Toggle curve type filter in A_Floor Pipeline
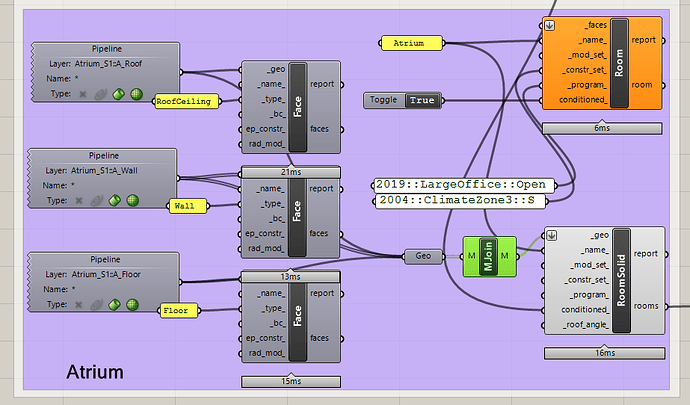The image size is (690, 405). [96, 305]
